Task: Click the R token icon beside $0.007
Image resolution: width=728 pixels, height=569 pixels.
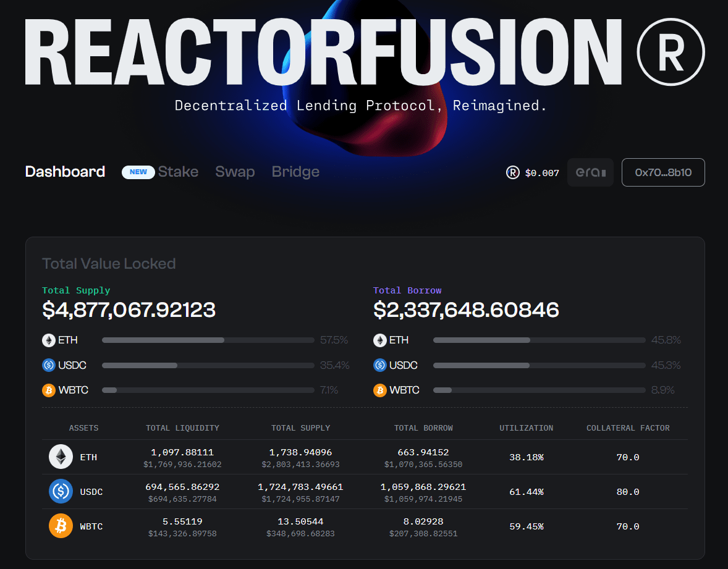Action: point(512,172)
